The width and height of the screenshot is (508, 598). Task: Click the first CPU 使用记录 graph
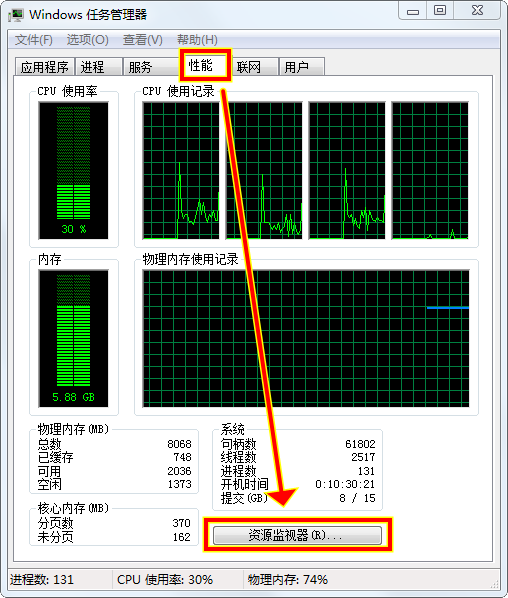pos(181,170)
